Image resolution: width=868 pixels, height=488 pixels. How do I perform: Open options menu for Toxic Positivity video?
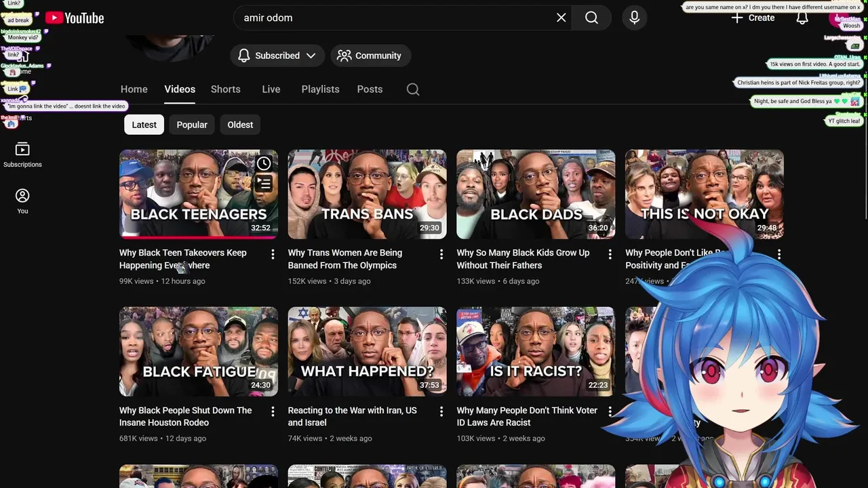tap(778, 254)
